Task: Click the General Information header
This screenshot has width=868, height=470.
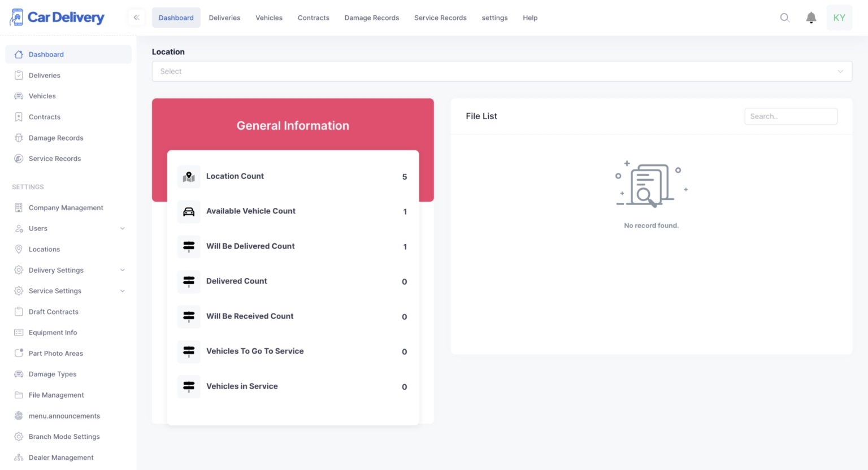Action: click(x=293, y=126)
